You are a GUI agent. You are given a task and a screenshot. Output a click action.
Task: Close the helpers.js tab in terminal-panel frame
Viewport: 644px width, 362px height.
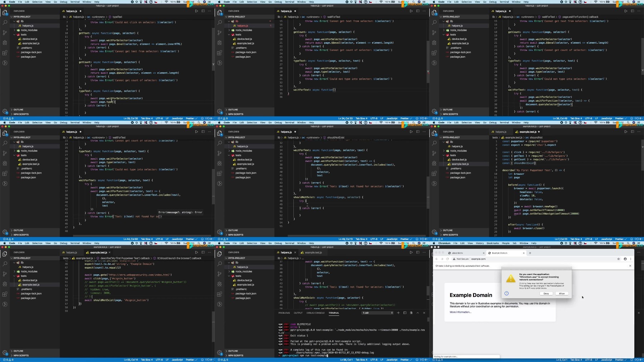click(x=295, y=252)
